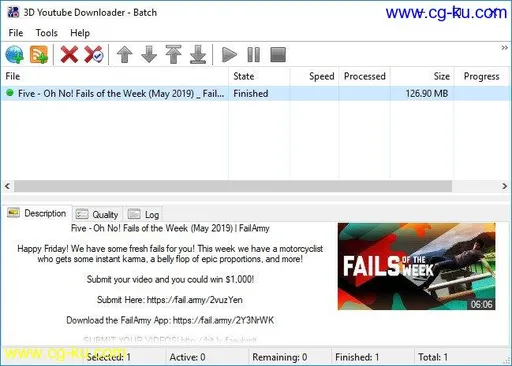The image size is (512, 366).
Task: Click the Fails of the Week video thumbnail
Action: (x=416, y=266)
